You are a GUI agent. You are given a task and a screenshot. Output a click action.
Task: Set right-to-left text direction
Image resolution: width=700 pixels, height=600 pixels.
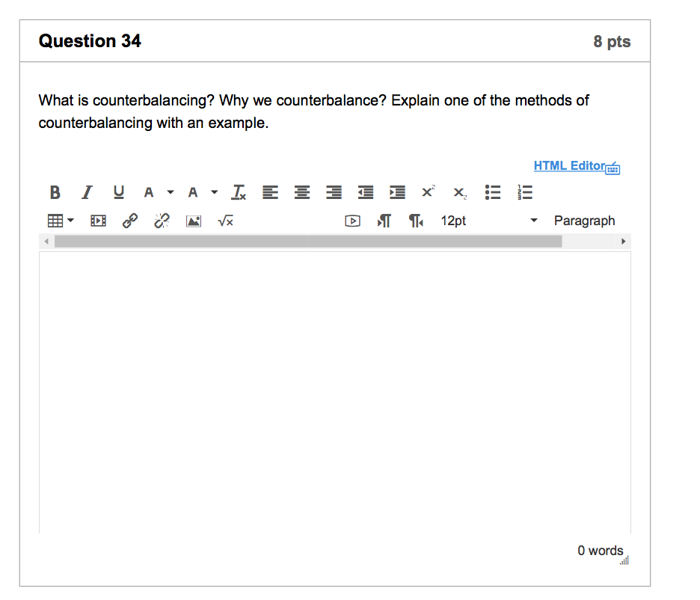tap(416, 221)
